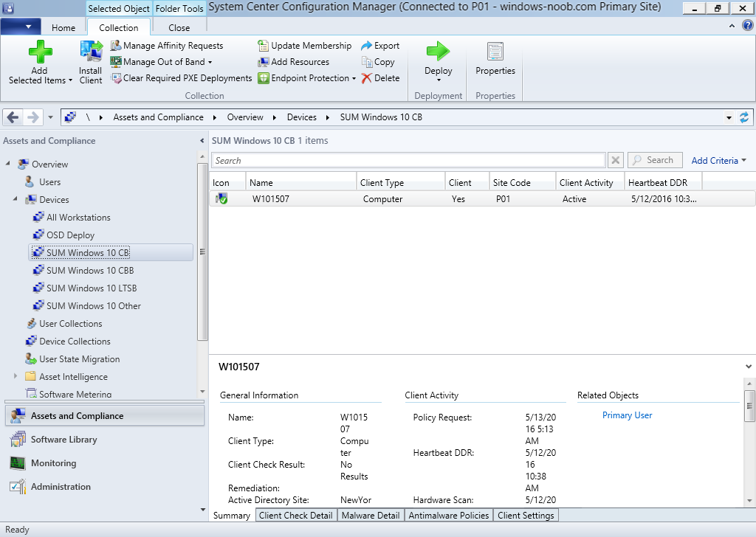This screenshot has height=537, width=756.
Task: Click the Search button
Action: pyautogui.click(x=655, y=160)
